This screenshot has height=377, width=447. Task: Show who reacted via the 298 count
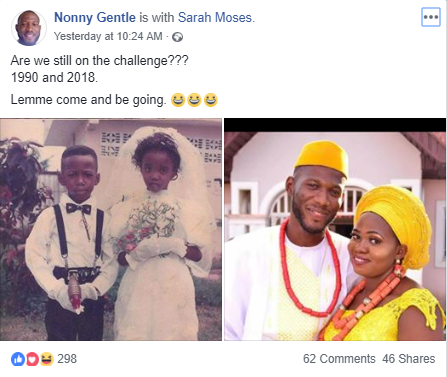coord(67,359)
